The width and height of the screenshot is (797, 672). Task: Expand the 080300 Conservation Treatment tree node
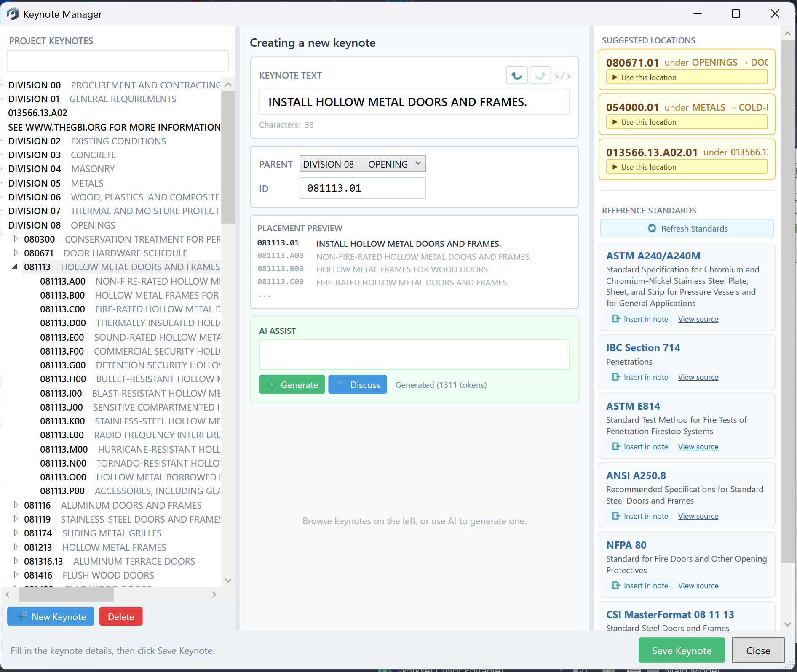(16, 239)
